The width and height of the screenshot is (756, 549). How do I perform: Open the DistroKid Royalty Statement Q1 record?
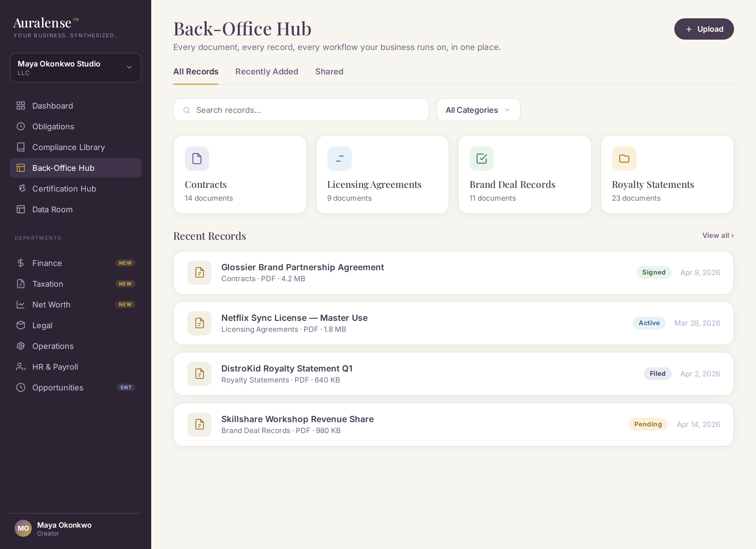[453, 374]
